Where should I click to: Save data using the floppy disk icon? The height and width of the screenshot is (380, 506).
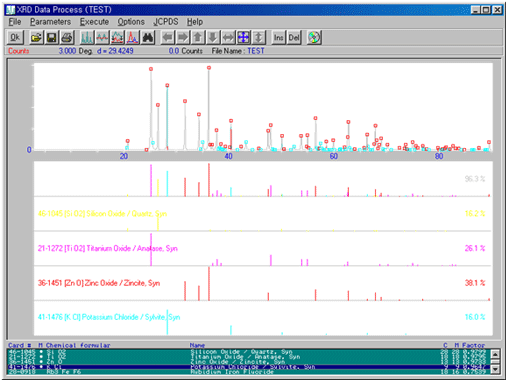(52, 37)
